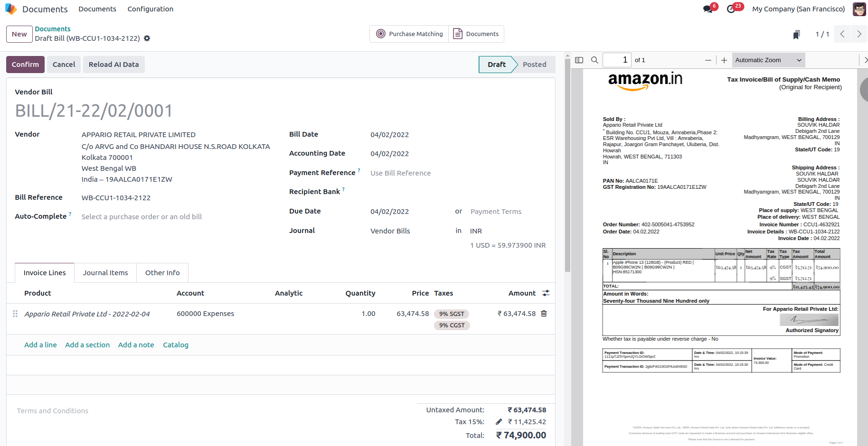Click the drag handle on the invoice line
Screen dimensions: 868x446
15,314
